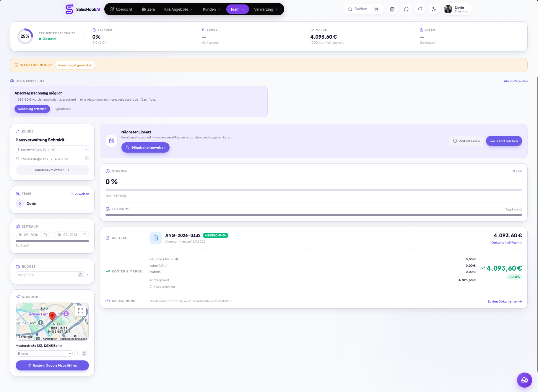
Task: Expand the Kunden dropdown menu
Action: tap(212, 9)
